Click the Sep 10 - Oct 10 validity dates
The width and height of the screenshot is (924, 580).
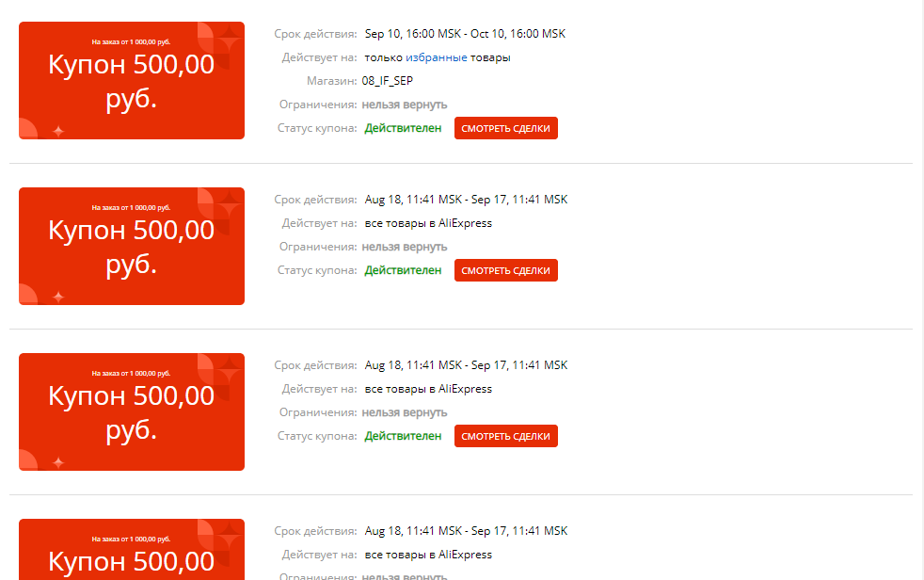pyautogui.click(x=465, y=34)
